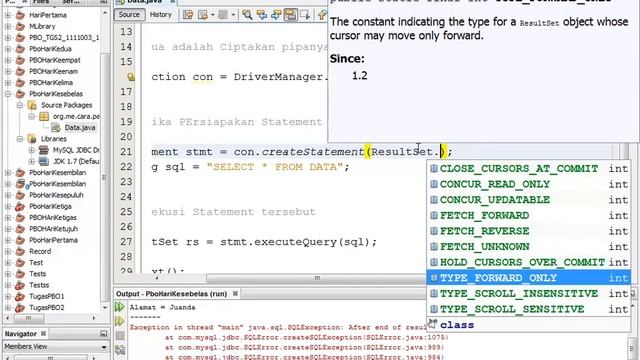
Task: Click the editor horizontal scrollbar thumb
Action: pyautogui.click(x=317, y=278)
